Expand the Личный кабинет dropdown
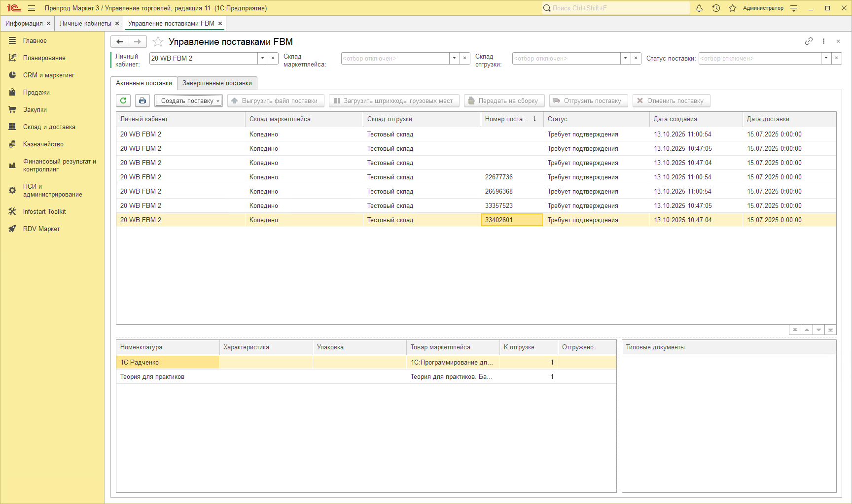Image resolution: width=852 pixels, height=504 pixels. pyautogui.click(x=262, y=58)
